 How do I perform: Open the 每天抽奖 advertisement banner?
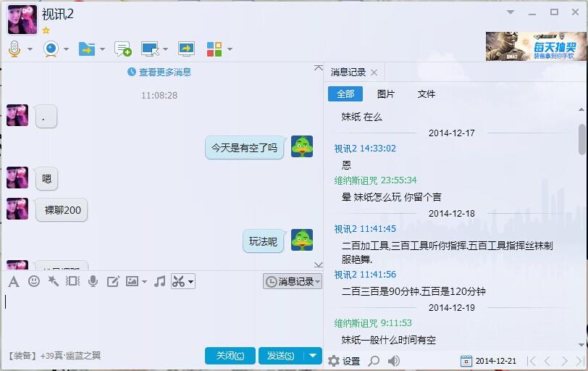(536, 46)
